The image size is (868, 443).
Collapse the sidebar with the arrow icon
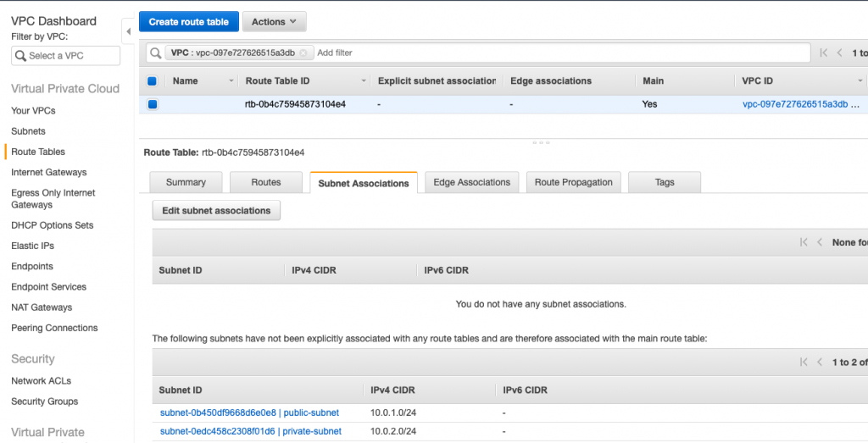click(129, 31)
